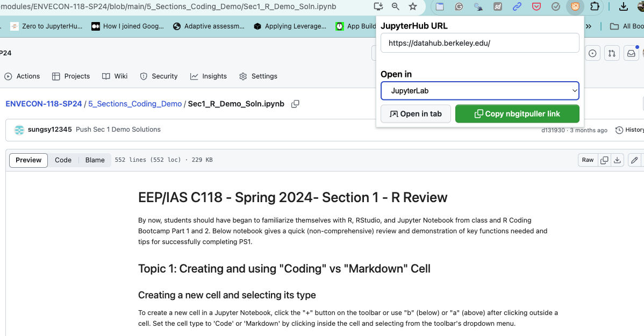The image size is (644, 336).
Task: Edit file with the pencil icon
Action: 634,160
